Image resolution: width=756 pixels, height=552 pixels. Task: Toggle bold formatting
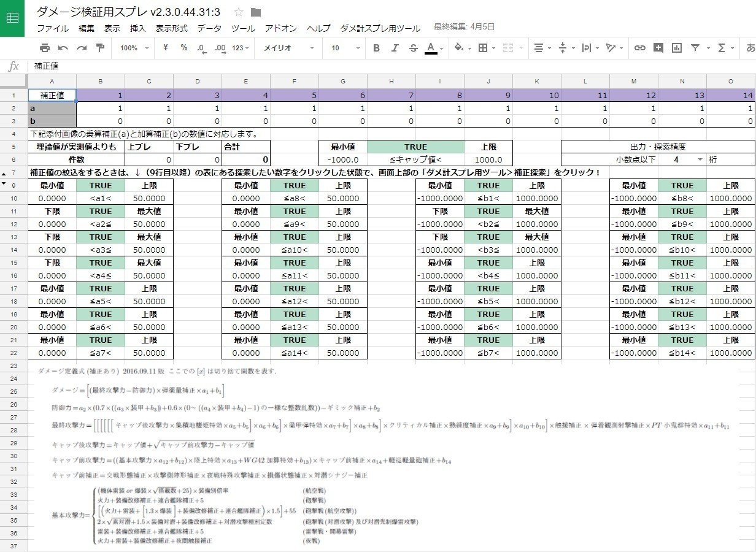click(376, 48)
